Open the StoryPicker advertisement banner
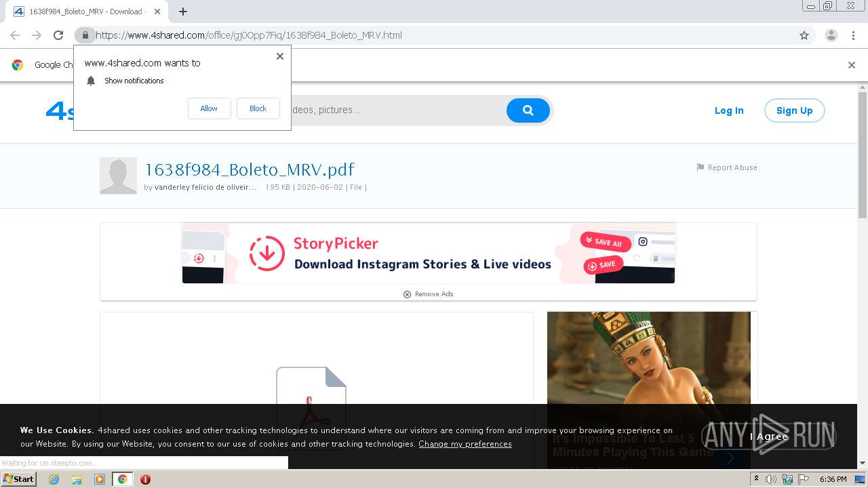Screen dimensions: 868x488 [429, 253]
